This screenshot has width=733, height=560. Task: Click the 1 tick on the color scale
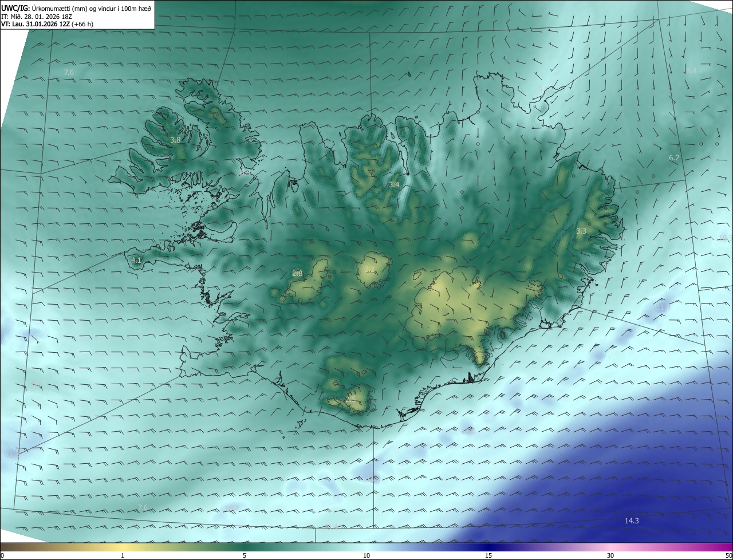[123, 555]
